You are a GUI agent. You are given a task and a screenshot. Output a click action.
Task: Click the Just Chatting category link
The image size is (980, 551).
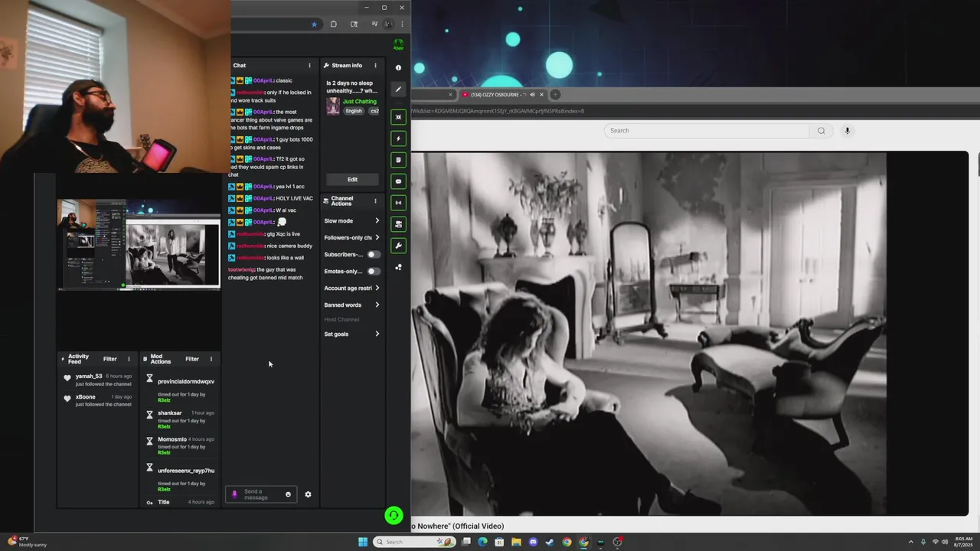[360, 101]
